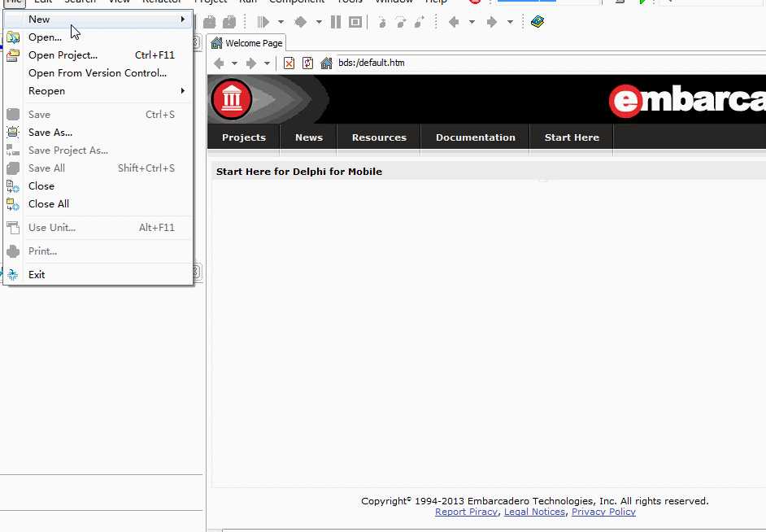Click the Save Project As... entry
Image resolution: width=766 pixels, height=532 pixels.
click(98, 150)
